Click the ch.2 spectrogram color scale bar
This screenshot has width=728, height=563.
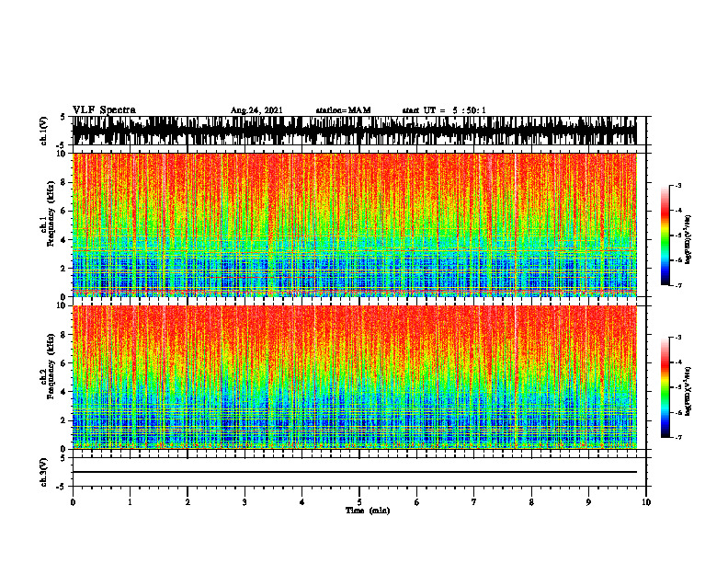(x=665, y=387)
